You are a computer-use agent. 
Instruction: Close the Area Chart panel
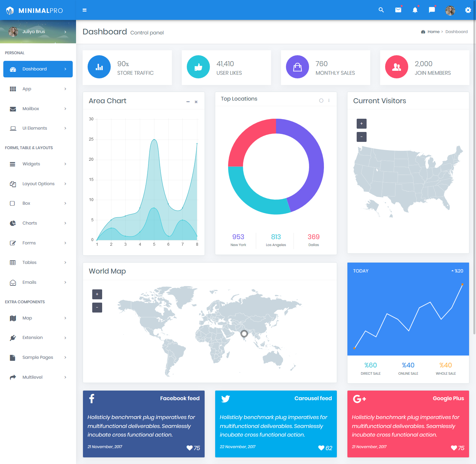(x=196, y=102)
